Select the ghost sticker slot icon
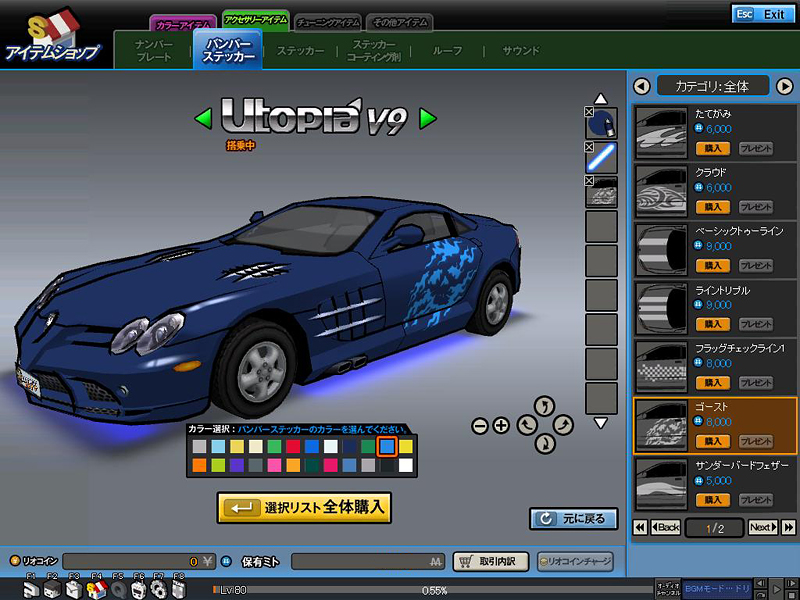Screen dimensions: 800x600 tap(603, 192)
